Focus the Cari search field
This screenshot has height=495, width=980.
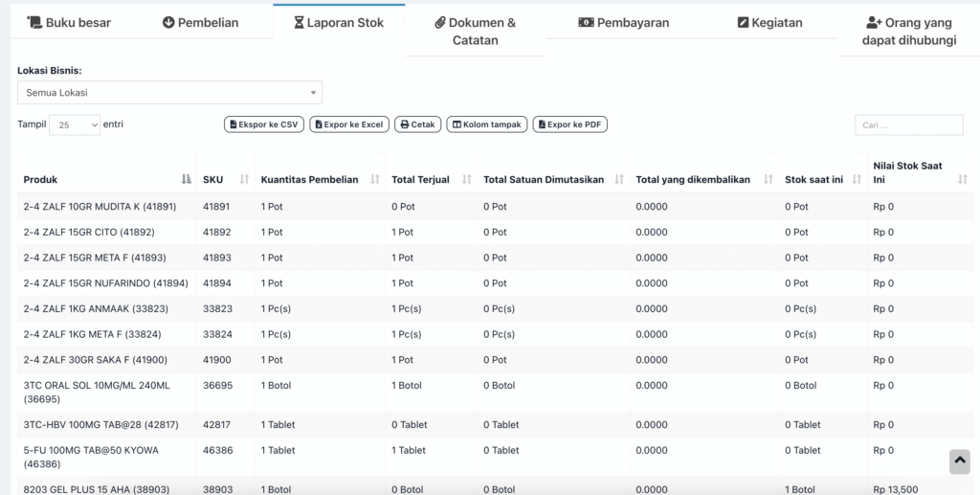[908, 125]
